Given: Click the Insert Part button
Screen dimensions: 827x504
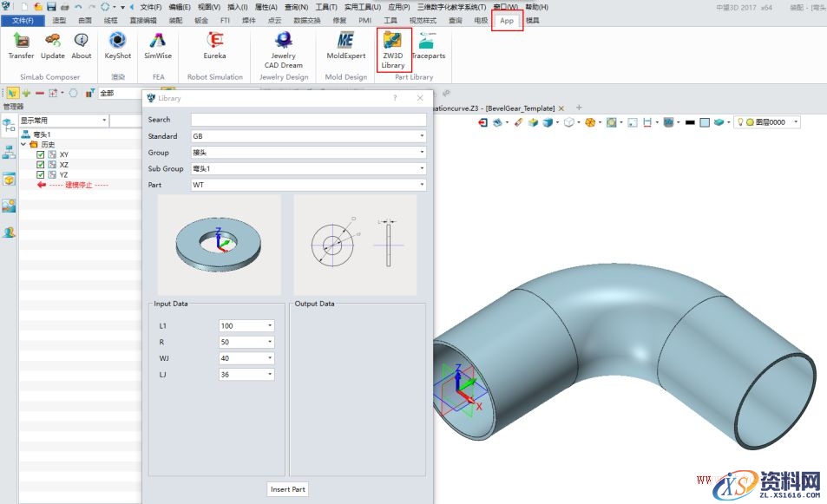Looking at the screenshot, I should (x=287, y=489).
